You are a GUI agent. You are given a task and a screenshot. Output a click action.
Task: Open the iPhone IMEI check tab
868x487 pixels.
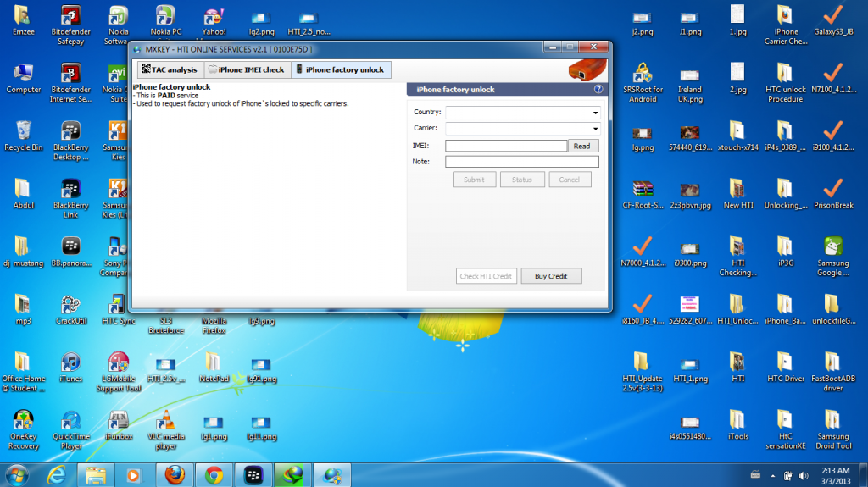click(247, 69)
